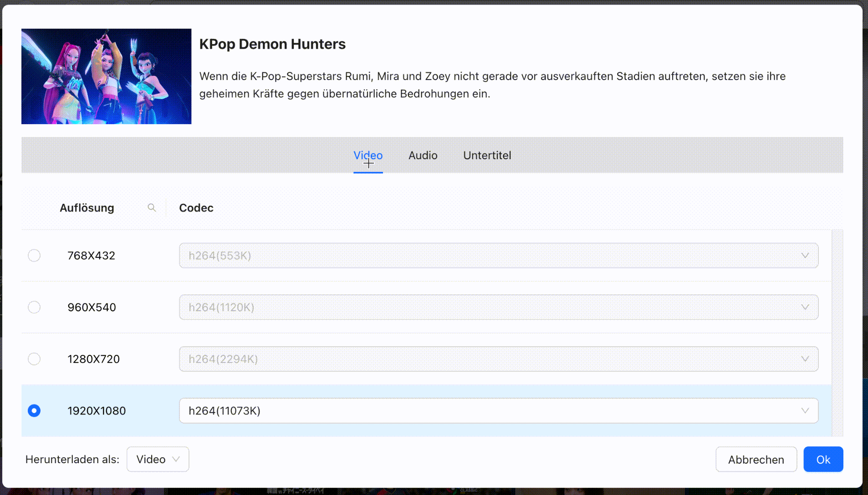Click the KPop Demon Hunters poster thumbnail
868x495 pixels.
[x=106, y=76]
